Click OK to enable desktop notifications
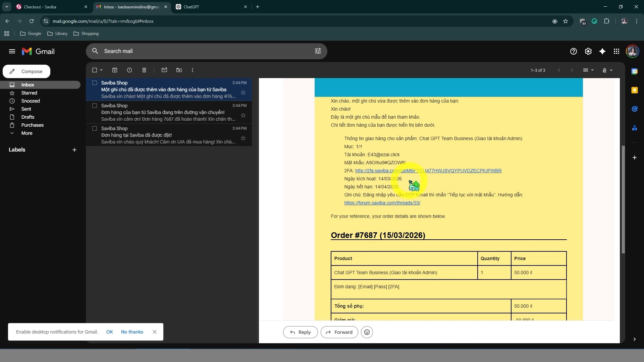The height and width of the screenshot is (362, 644). tap(110, 332)
